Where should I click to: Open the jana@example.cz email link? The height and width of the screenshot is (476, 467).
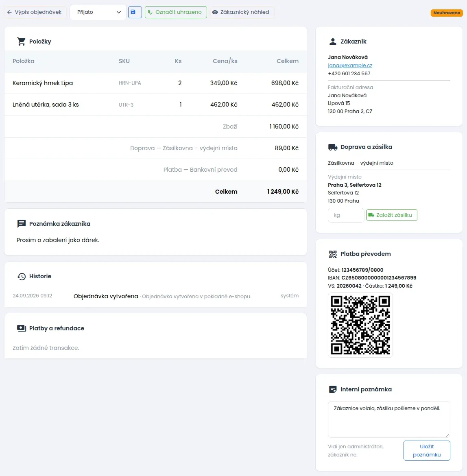click(350, 65)
